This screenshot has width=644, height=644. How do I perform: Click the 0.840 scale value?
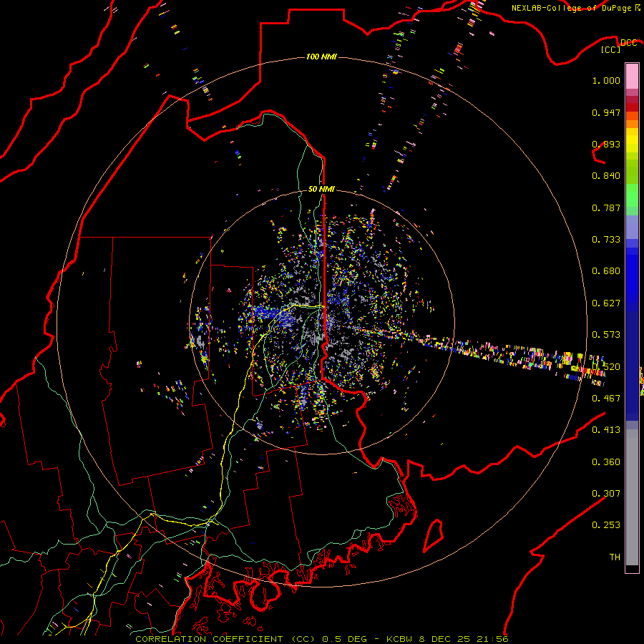[606, 176]
